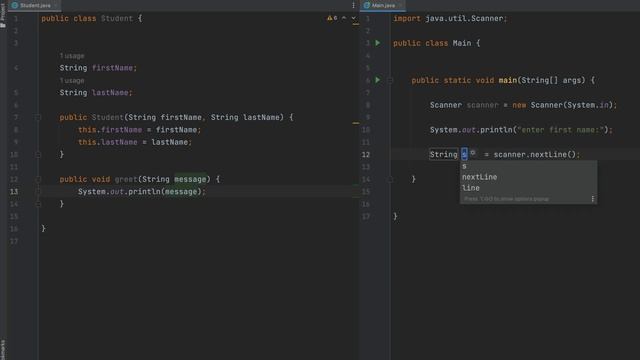Collapse main method closing brace fold marker

click(390, 179)
